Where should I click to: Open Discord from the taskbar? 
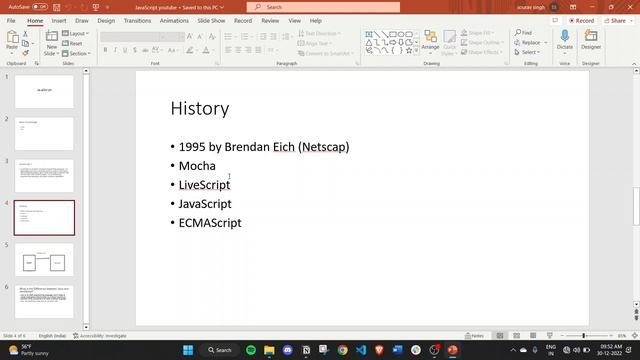click(287, 350)
